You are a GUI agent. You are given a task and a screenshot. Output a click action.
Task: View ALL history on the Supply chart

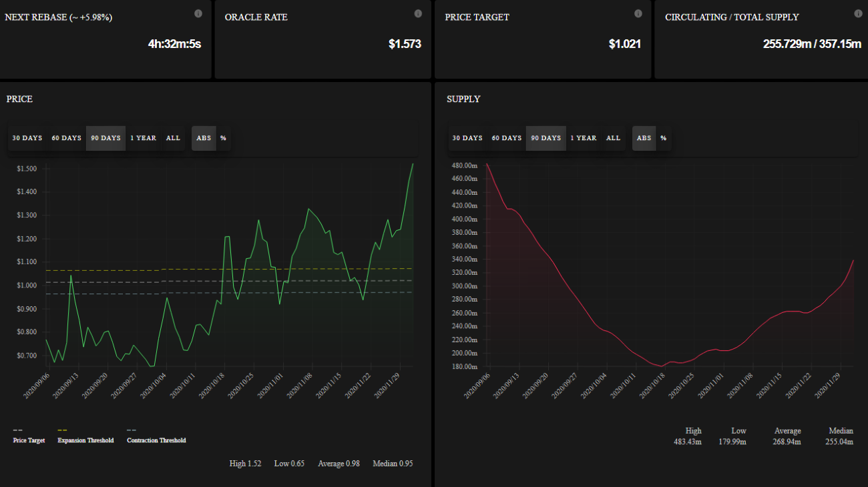613,138
